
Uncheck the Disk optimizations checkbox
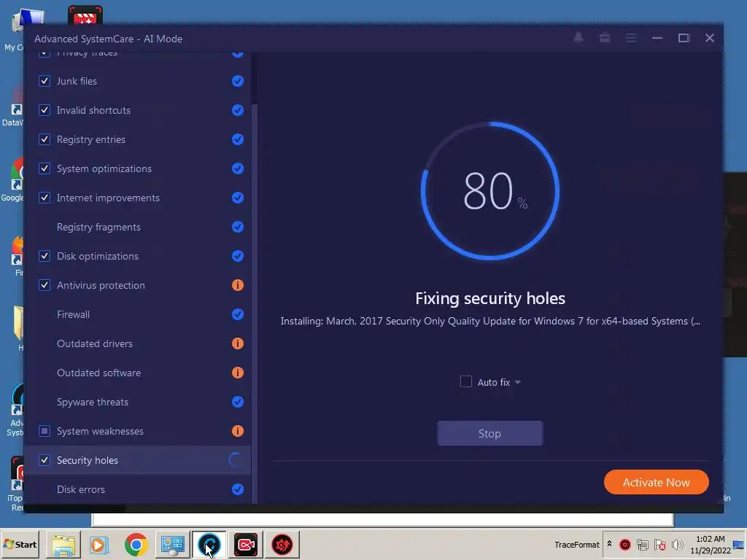click(x=44, y=256)
